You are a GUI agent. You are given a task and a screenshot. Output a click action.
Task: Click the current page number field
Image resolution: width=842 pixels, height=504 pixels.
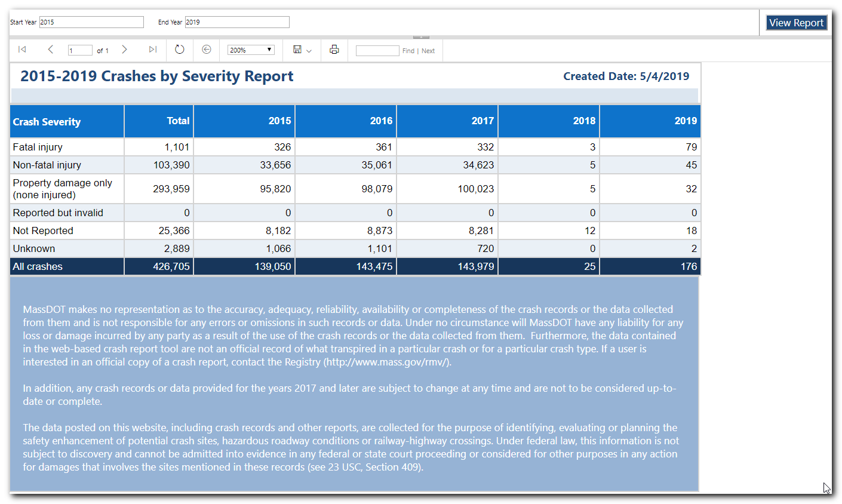click(x=80, y=51)
